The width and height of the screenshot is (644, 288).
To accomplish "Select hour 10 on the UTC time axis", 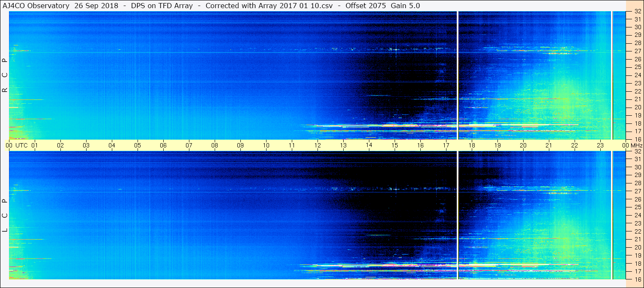I will pos(266,145).
